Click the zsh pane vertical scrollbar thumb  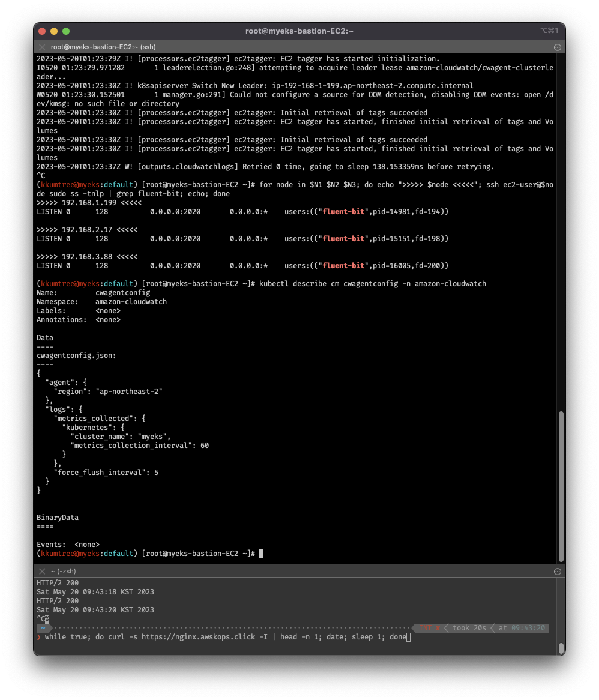click(561, 648)
